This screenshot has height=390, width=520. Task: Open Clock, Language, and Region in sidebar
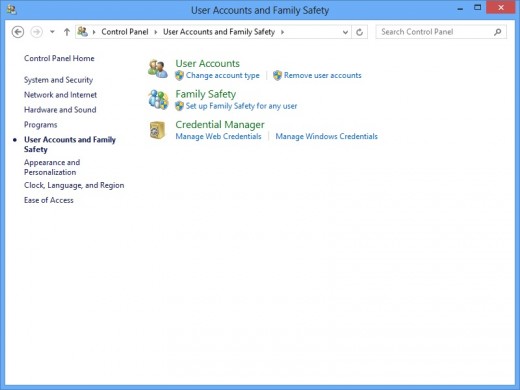[x=74, y=185]
